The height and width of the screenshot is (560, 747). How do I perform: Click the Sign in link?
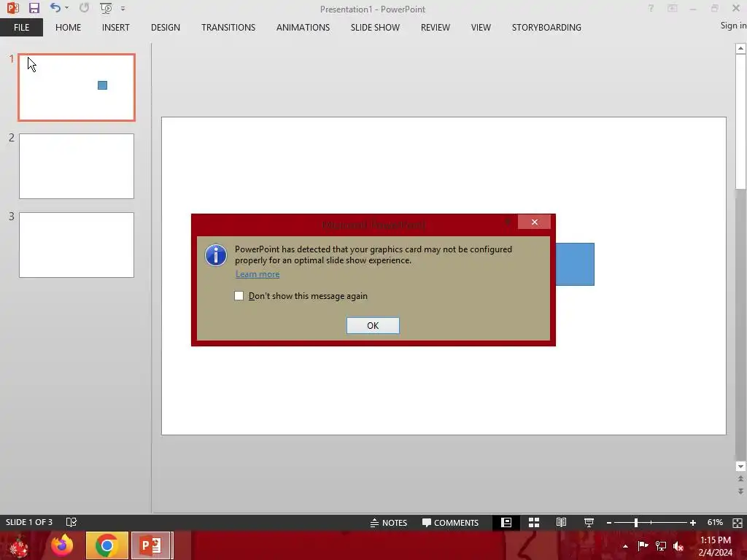pos(733,26)
